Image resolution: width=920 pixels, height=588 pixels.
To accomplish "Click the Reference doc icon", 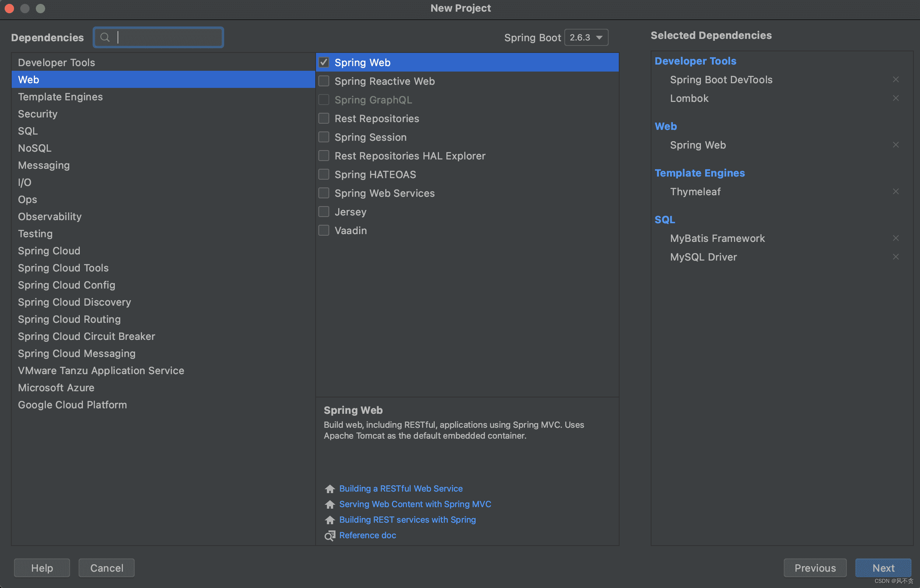I will 330,535.
